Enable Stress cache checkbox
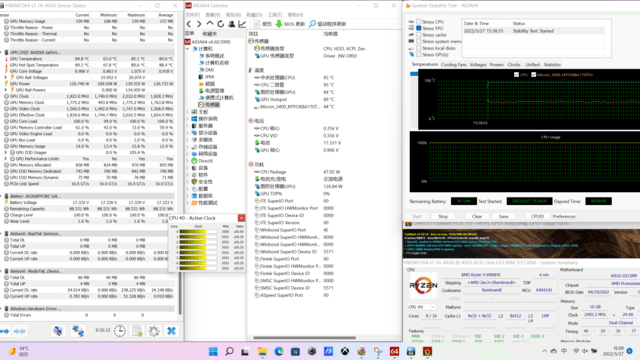The image size is (640, 360). tap(419, 35)
